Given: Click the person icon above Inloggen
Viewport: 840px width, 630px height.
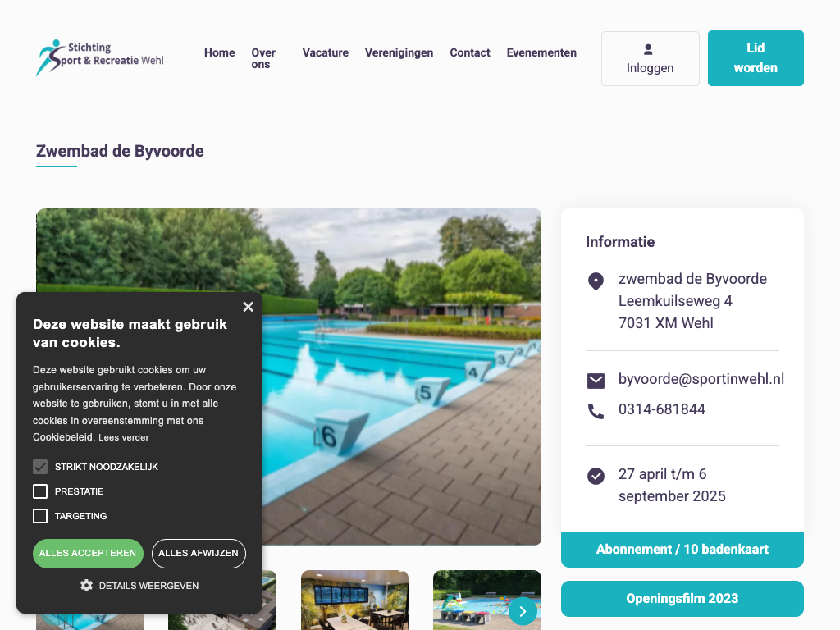Looking at the screenshot, I should click(x=648, y=49).
